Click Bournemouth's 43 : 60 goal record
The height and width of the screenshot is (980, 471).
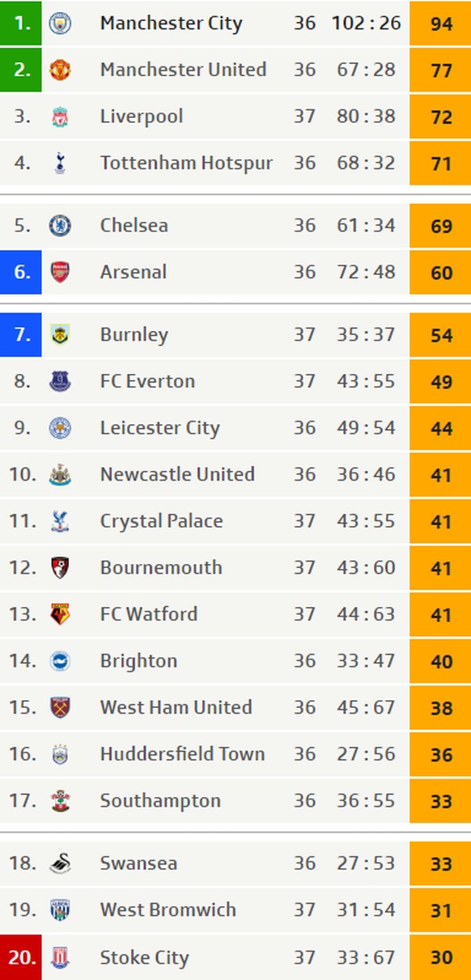[367, 567]
